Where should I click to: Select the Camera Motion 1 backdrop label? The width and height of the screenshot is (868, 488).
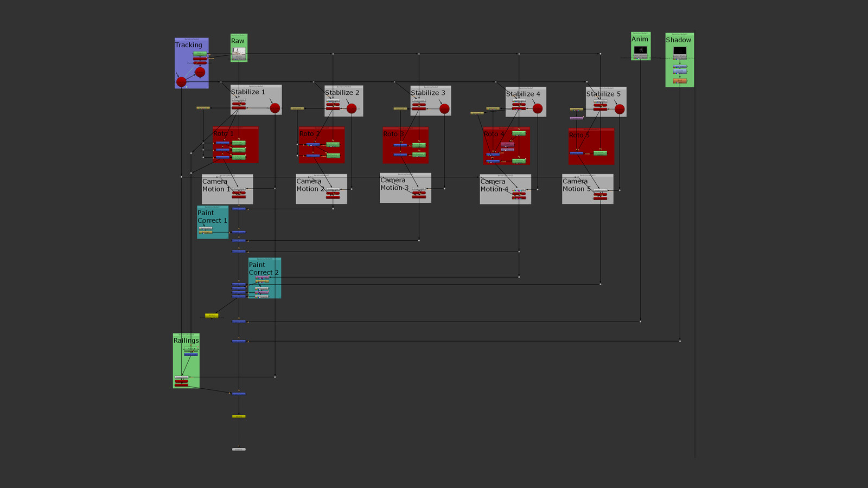[216, 185]
